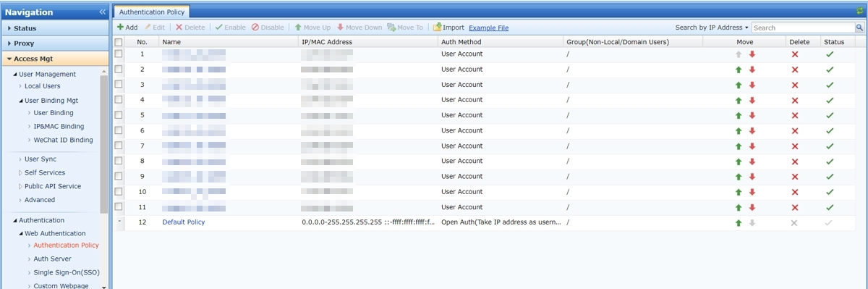
Task: Move policy row 8 up
Action: click(x=739, y=162)
